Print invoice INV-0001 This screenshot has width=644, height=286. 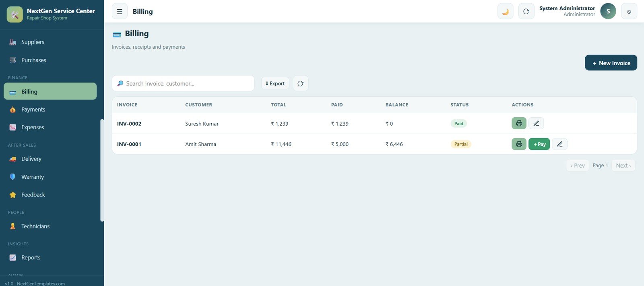(519, 144)
